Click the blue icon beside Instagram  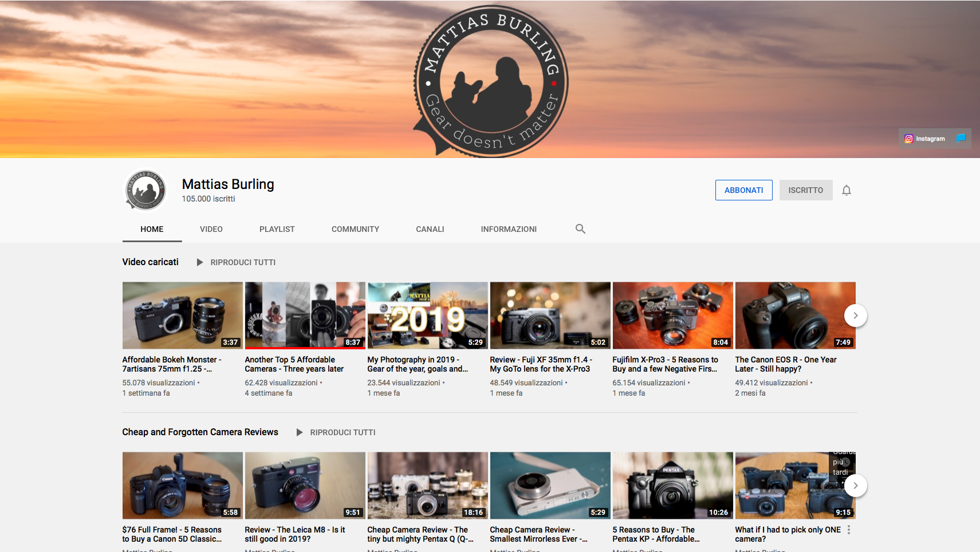pos(961,139)
